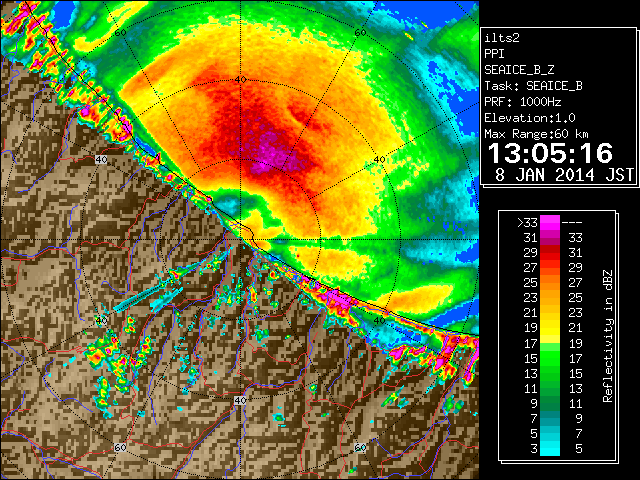The width and height of the screenshot is (640, 480).
Task: Click the '40' ring label due north of radar
Action: coord(240,80)
